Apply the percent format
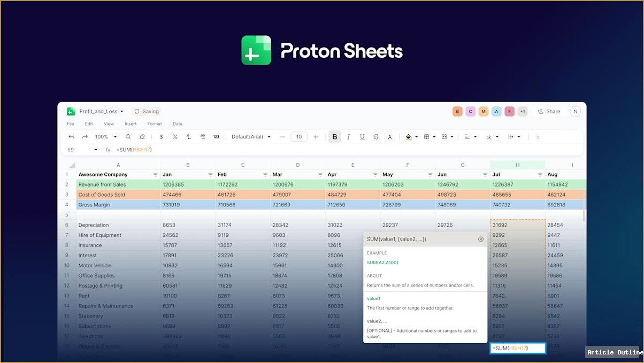The image size is (644, 363). [174, 136]
